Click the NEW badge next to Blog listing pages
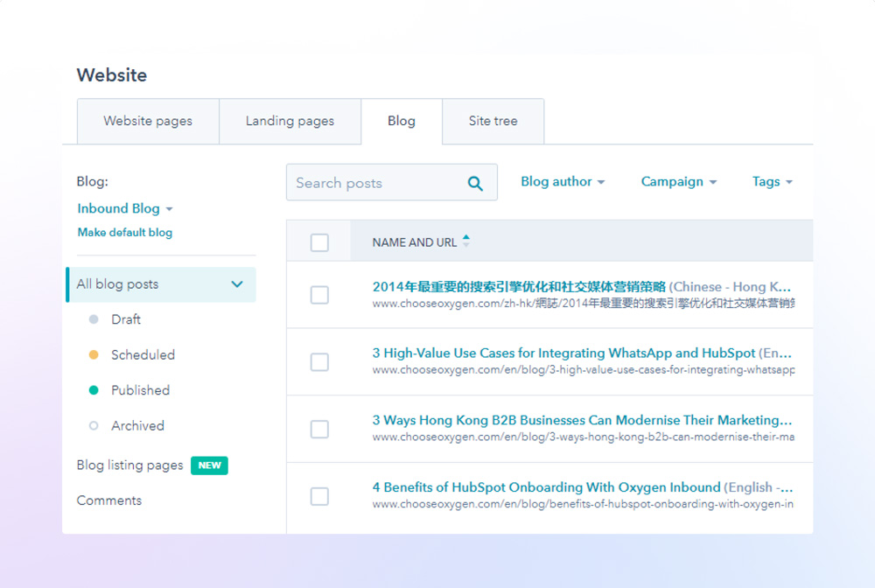Screen dimensions: 875x588 click(x=209, y=465)
